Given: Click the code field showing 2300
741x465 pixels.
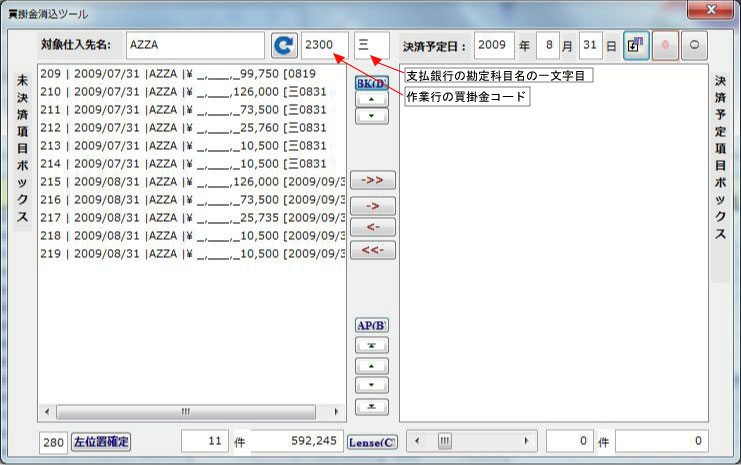Looking at the screenshot, I should click(x=325, y=45).
